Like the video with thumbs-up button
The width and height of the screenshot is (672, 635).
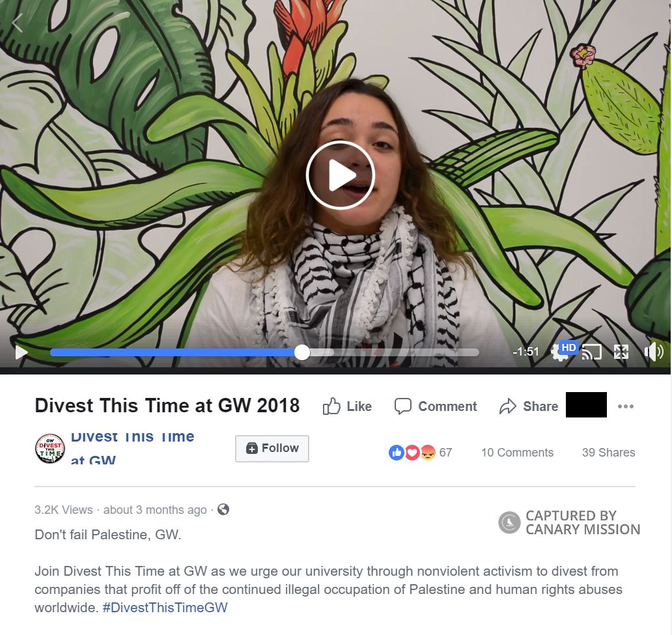click(x=347, y=406)
